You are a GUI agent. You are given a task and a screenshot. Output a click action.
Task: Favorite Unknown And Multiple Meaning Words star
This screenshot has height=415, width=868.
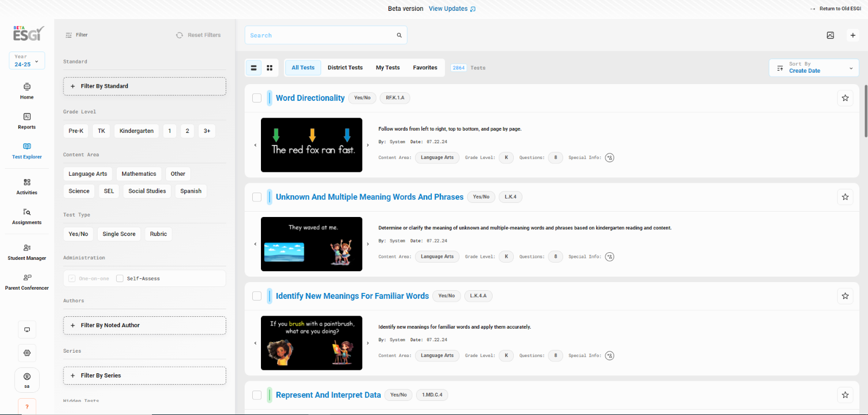[x=845, y=197]
